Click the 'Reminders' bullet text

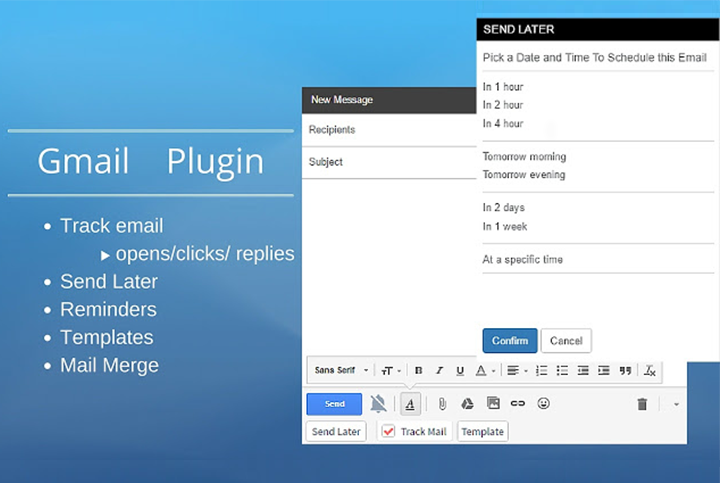[x=108, y=309]
